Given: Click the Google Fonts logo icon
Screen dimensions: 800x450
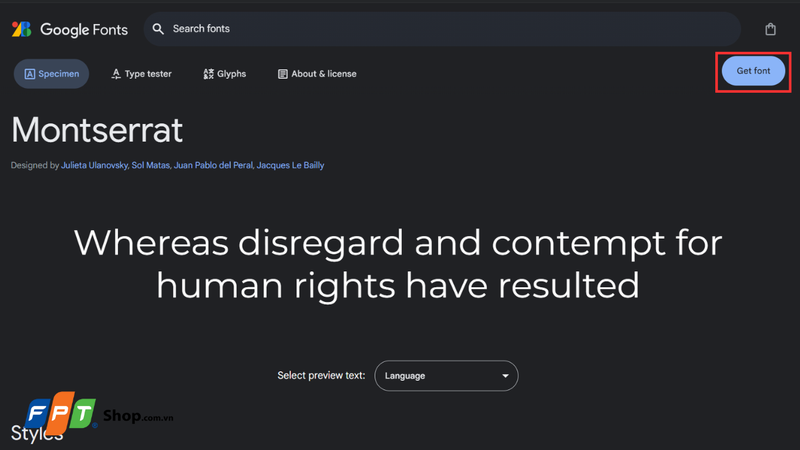Looking at the screenshot, I should [22, 29].
